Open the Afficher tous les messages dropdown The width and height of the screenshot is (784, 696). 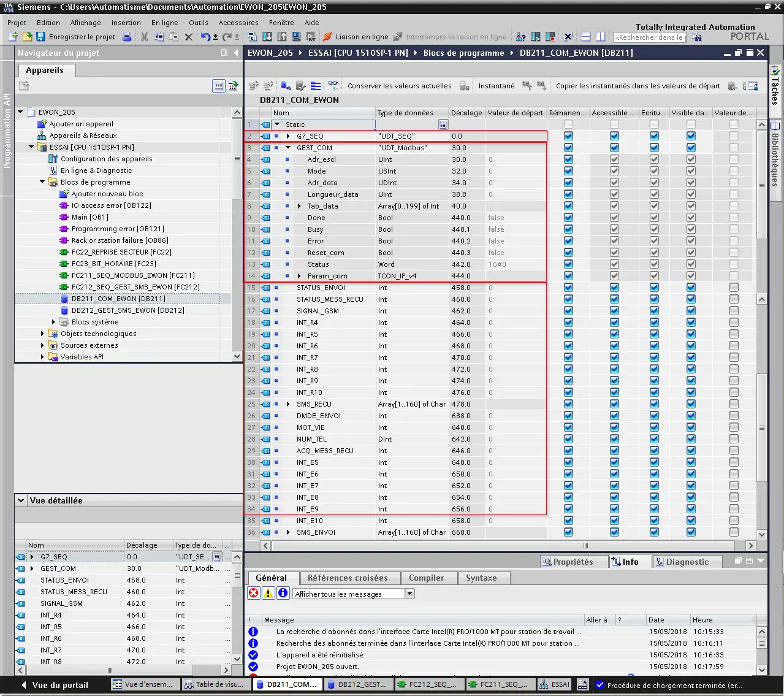[x=410, y=594]
